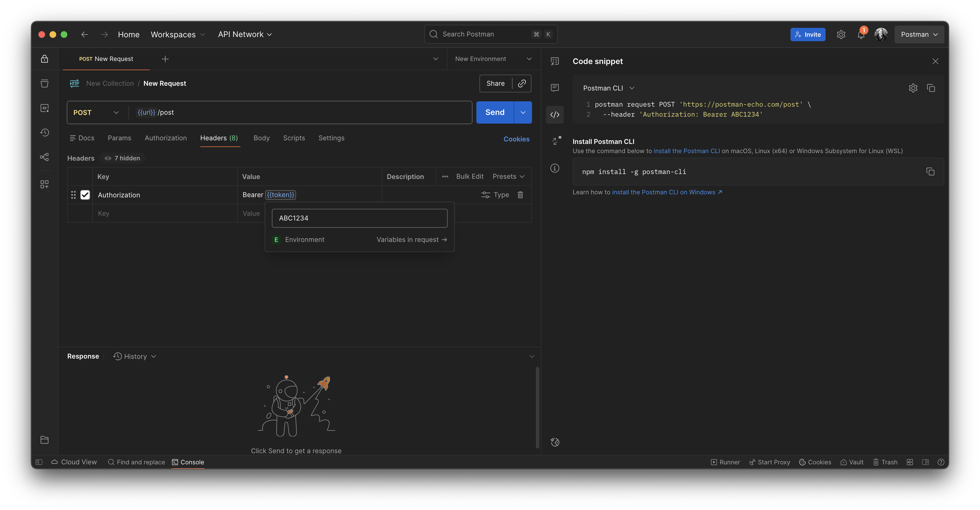The width and height of the screenshot is (980, 510).
Task: Open code snippet settings gear
Action: pos(913,88)
